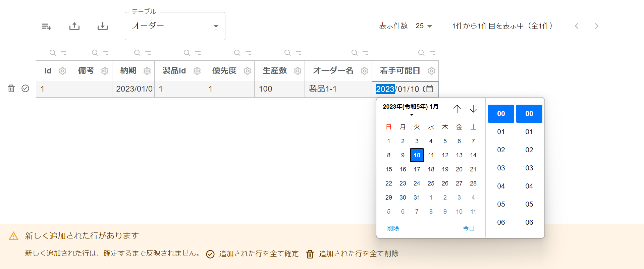
Task: Click search icon above 生産数 column
Action: click(x=287, y=53)
